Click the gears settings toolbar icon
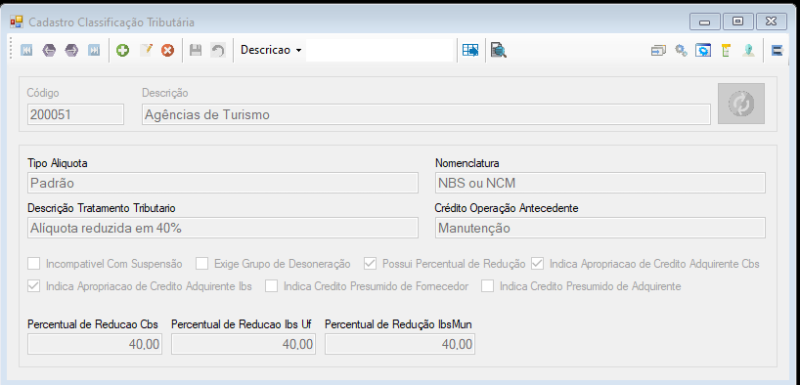Viewport: 800px width, 385px height. click(681, 50)
